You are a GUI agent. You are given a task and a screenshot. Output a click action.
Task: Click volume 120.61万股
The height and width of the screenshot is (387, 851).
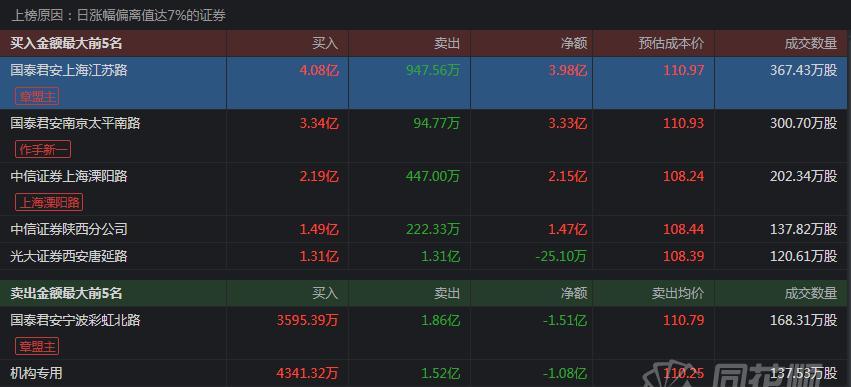(x=804, y=256)
